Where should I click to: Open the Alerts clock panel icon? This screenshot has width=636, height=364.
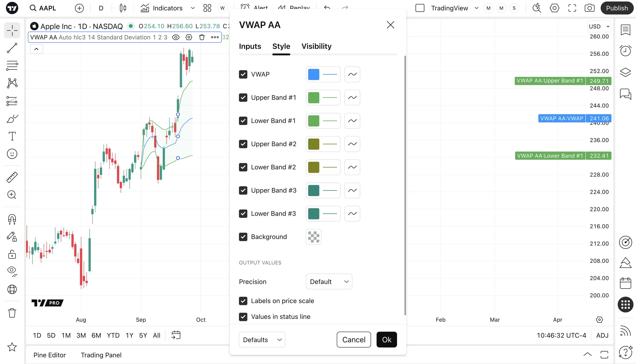click(x=625, y=51)
